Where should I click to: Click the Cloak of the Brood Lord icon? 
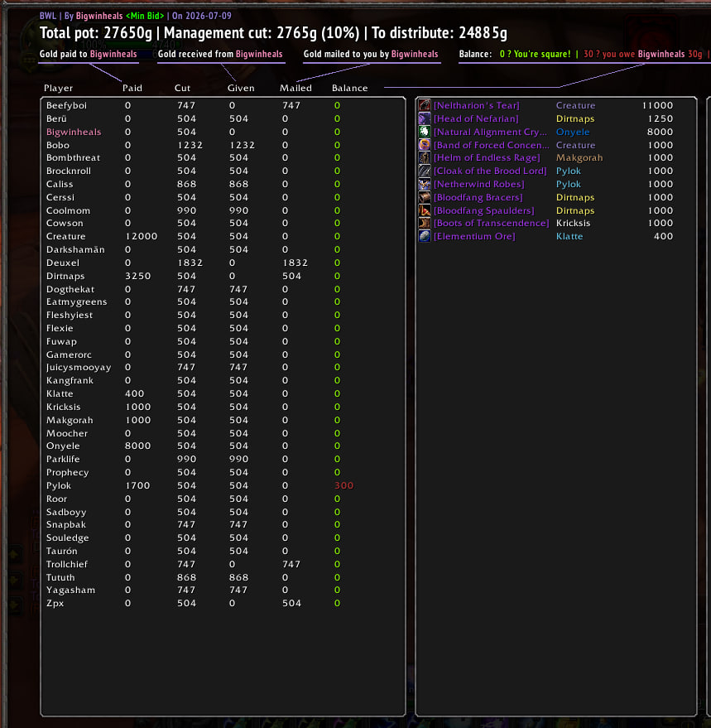(x=424, y=171)
